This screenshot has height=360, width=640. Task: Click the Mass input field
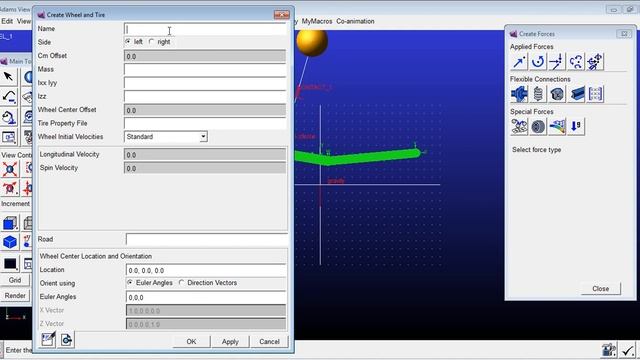tap(205, 69)
